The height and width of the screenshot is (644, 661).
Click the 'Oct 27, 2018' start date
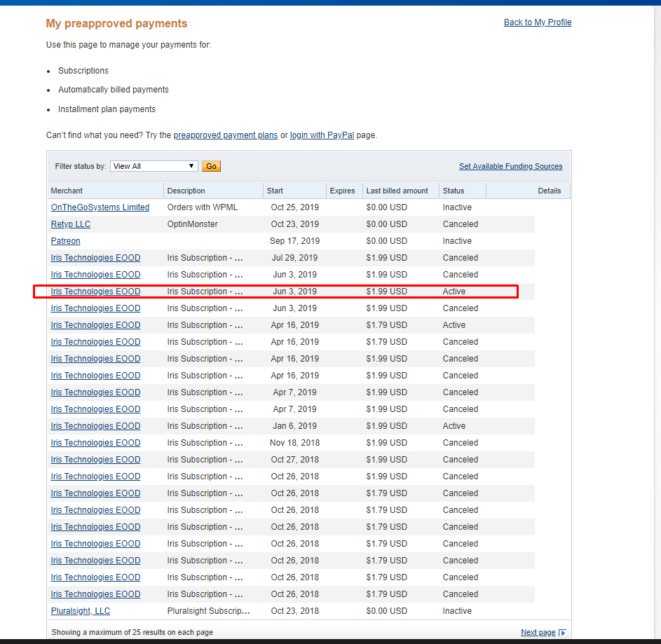(x=294, y=460)
